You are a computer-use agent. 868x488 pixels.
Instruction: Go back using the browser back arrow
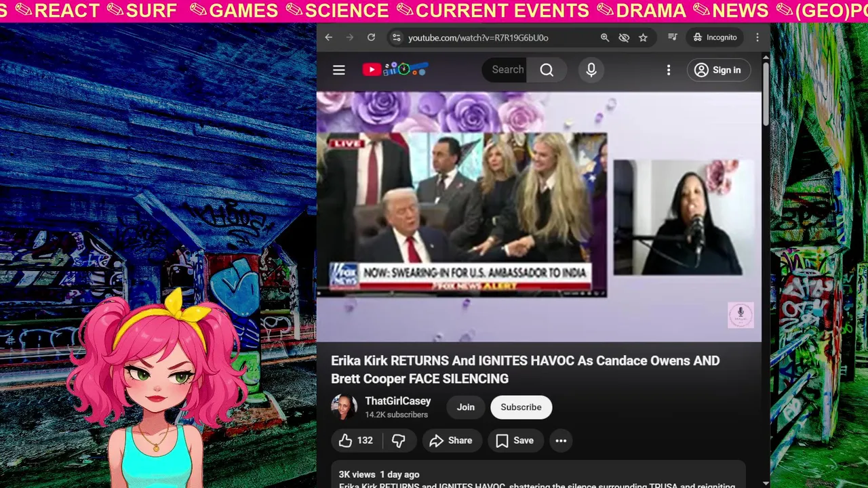point(329,37)
